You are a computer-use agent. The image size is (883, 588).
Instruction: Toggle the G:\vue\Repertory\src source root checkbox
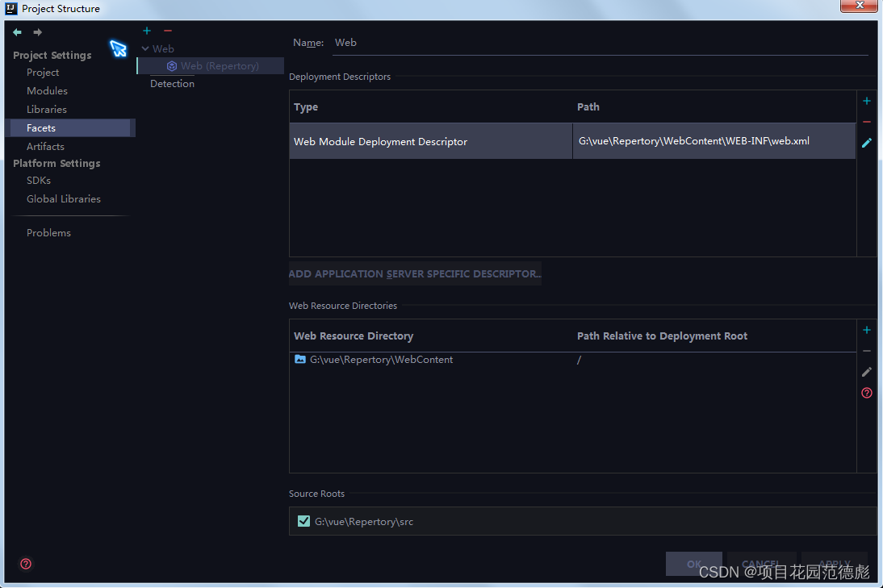pyautogui.click(x=303, y=521)
